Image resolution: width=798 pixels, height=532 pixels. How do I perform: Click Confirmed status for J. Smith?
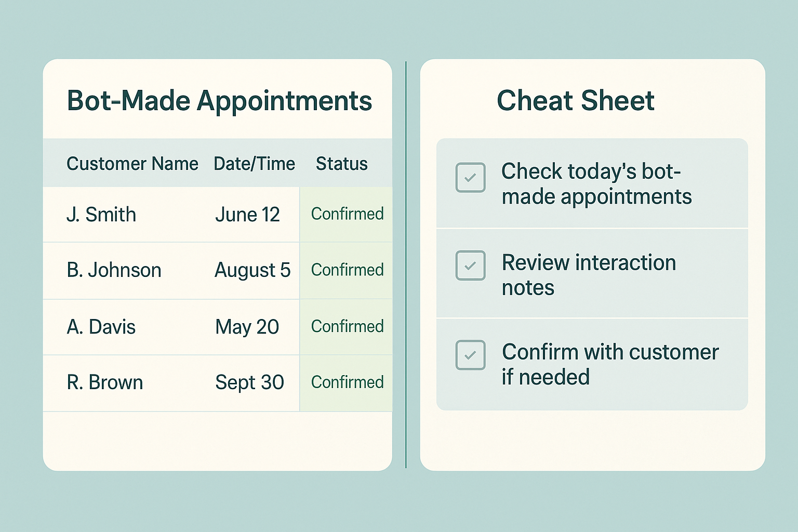[x=347, y=214]
